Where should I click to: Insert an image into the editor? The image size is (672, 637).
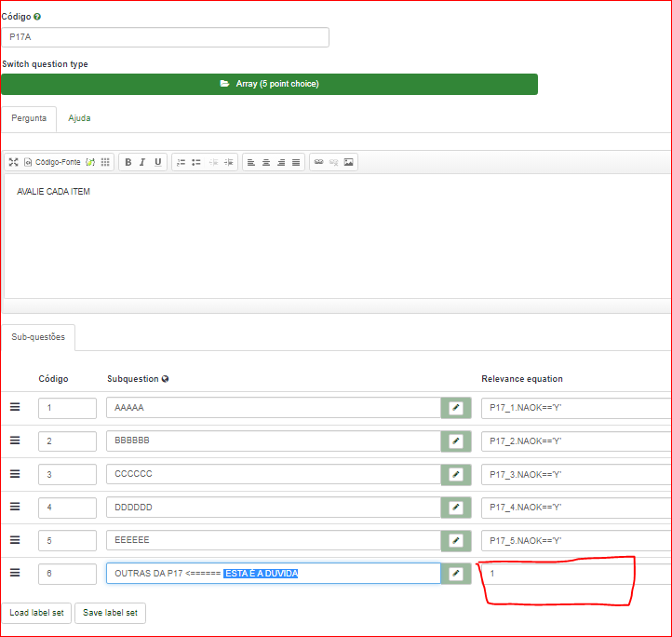click(x=348, y=162)
